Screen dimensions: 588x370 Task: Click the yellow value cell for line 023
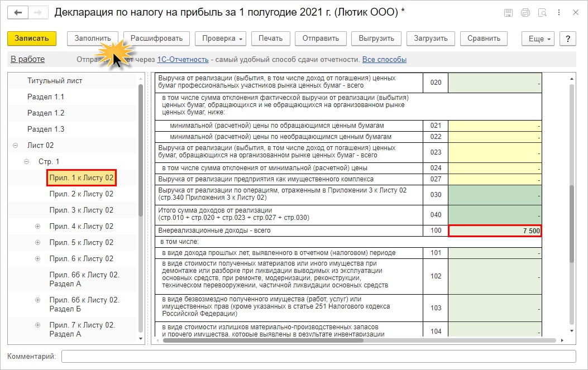[495, 152]
